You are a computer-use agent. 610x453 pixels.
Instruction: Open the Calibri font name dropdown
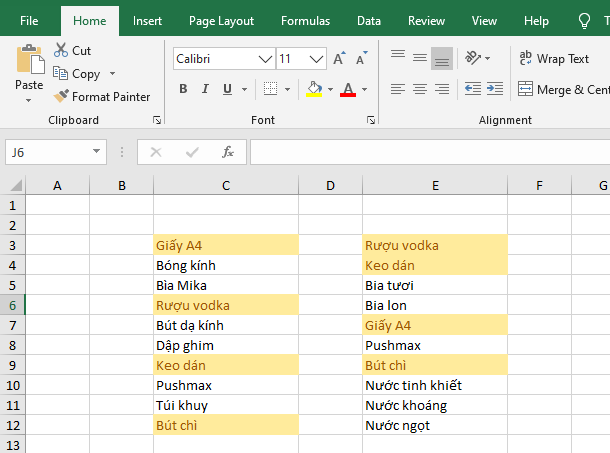click(266, 59)
